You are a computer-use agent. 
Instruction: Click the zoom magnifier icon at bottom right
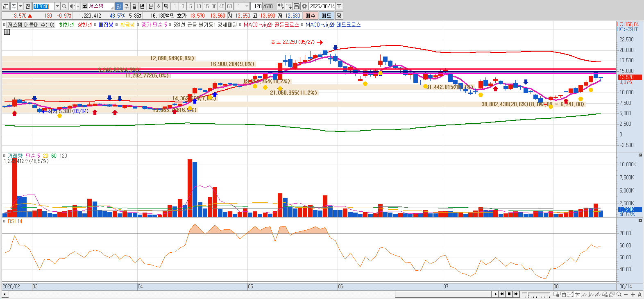click(x=619, y=294)
